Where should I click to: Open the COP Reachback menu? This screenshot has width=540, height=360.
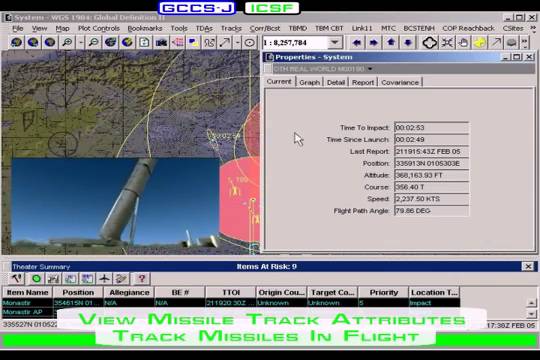(468, 28)
